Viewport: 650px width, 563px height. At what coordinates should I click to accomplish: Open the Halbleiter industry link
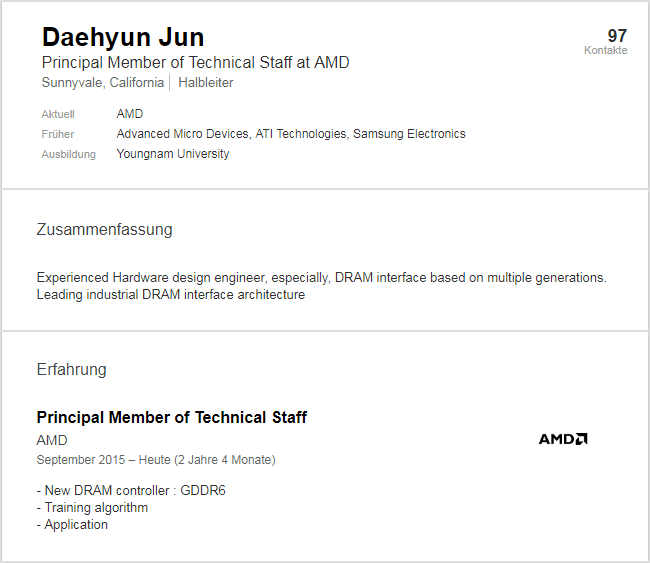[x=206, y=83]
